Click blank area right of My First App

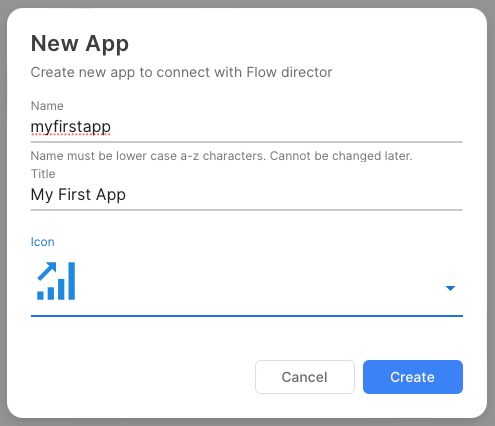point(293,196)
